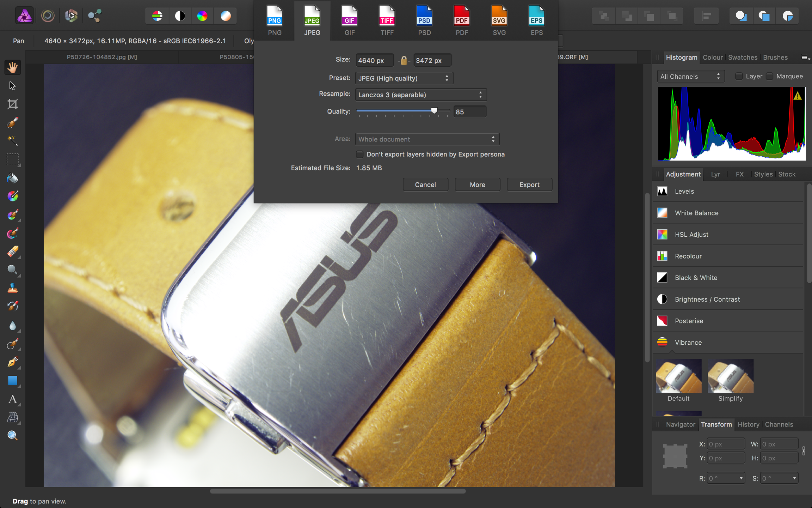Screen dimensions: 812x508
Task: Select the Transform anchor point selector
Action: (675, 456)
